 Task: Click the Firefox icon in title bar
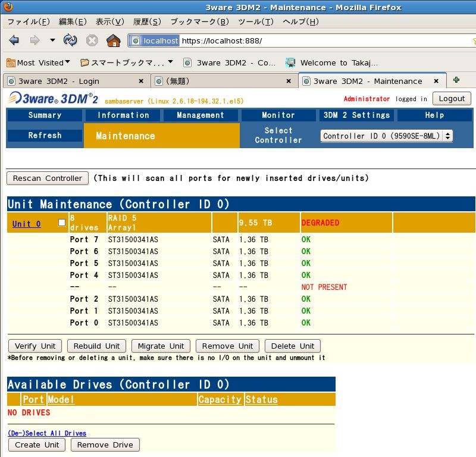tap(8, 7)
